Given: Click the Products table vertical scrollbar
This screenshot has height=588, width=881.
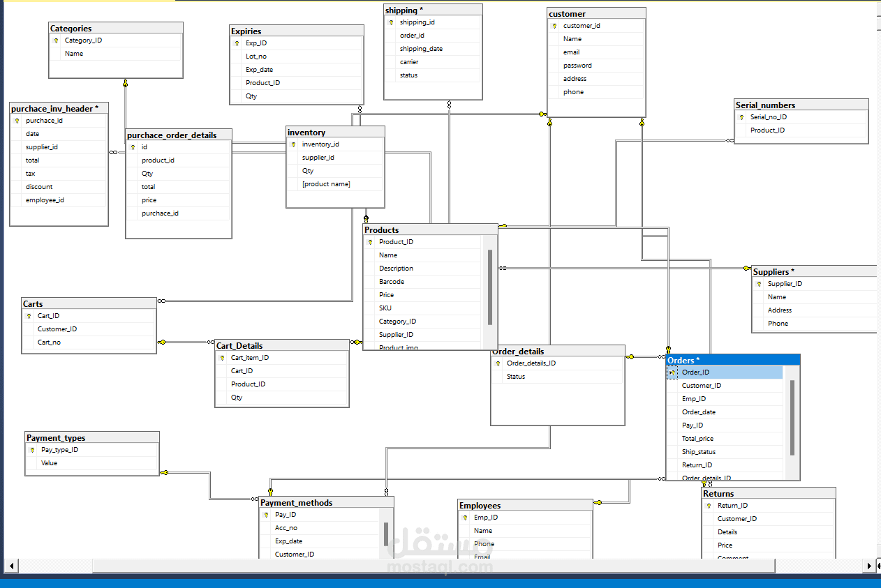Looking at the screenshot, I should (490, 287).
